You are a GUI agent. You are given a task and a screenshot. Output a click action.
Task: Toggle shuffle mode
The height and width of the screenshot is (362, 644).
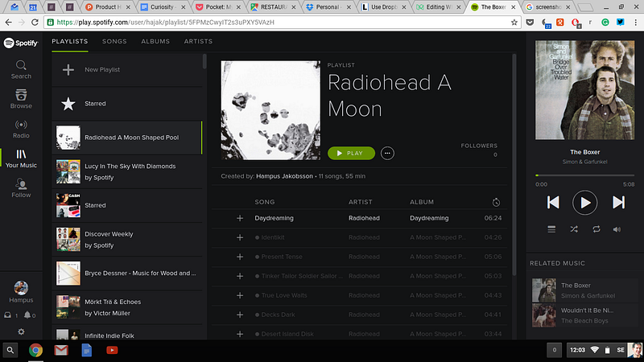[574, 229]
